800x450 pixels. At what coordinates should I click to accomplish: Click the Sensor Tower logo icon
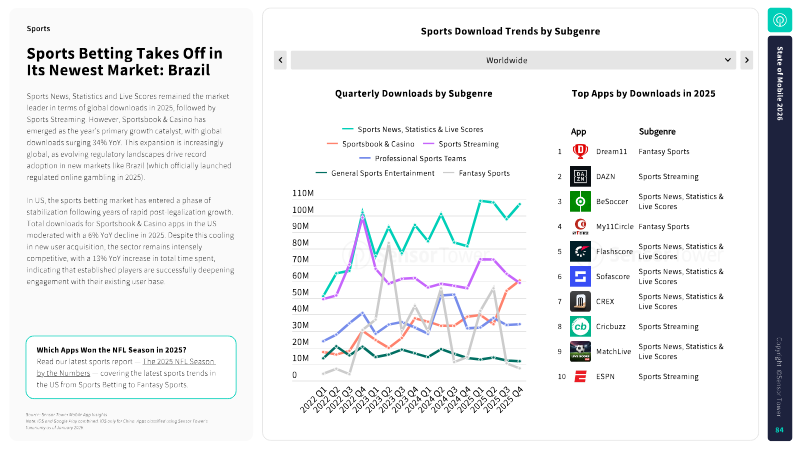pos(780,21)
